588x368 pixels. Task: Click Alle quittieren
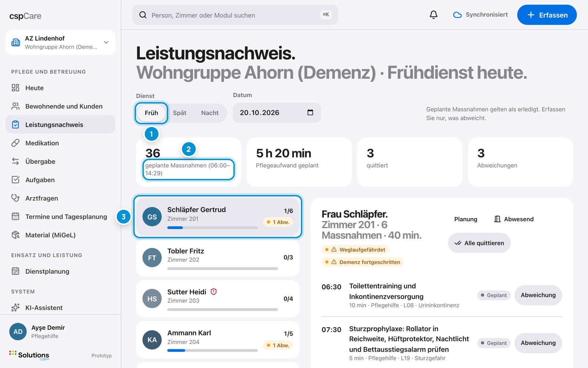click(x=479, y=243)
